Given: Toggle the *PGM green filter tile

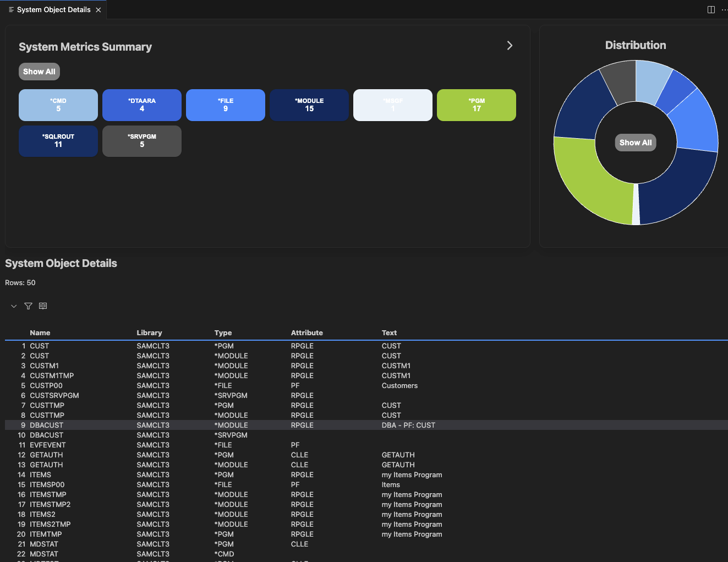Looking at the screenshot, I should click(x=477, y=105).
